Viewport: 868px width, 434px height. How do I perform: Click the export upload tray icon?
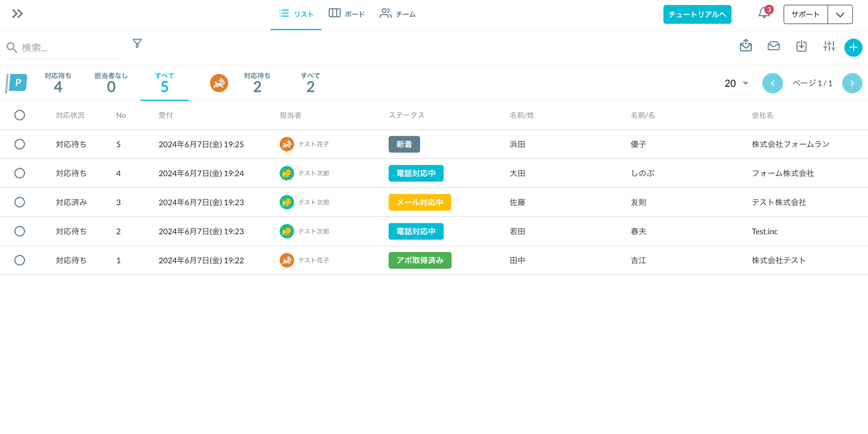[746, 46]
